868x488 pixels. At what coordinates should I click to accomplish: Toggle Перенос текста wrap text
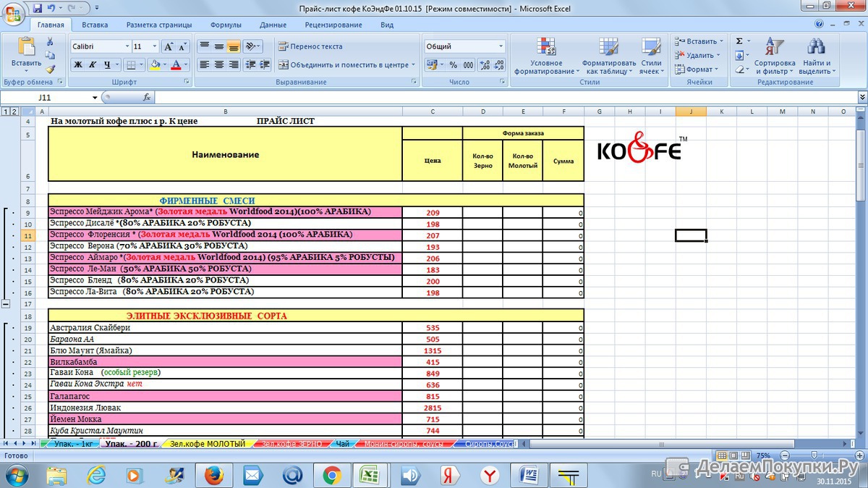point(311,46)
